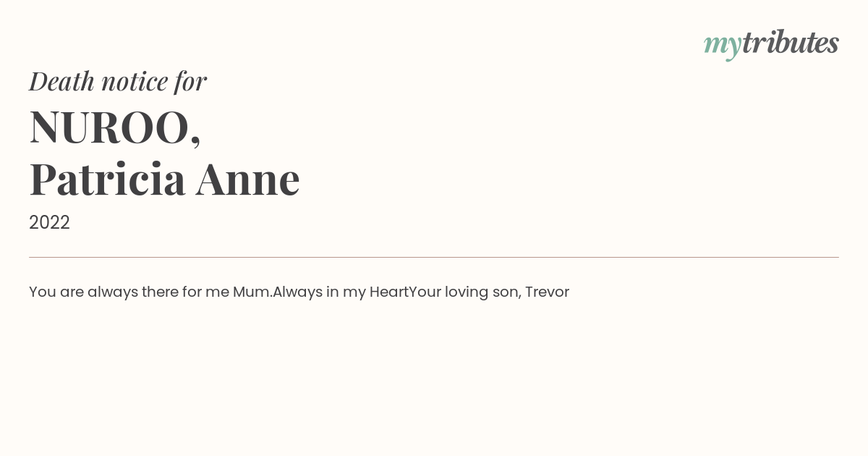The width and height of the screenshot is (868, 456).
Task: Click the mytributes logo
Action: click(771, 44)
